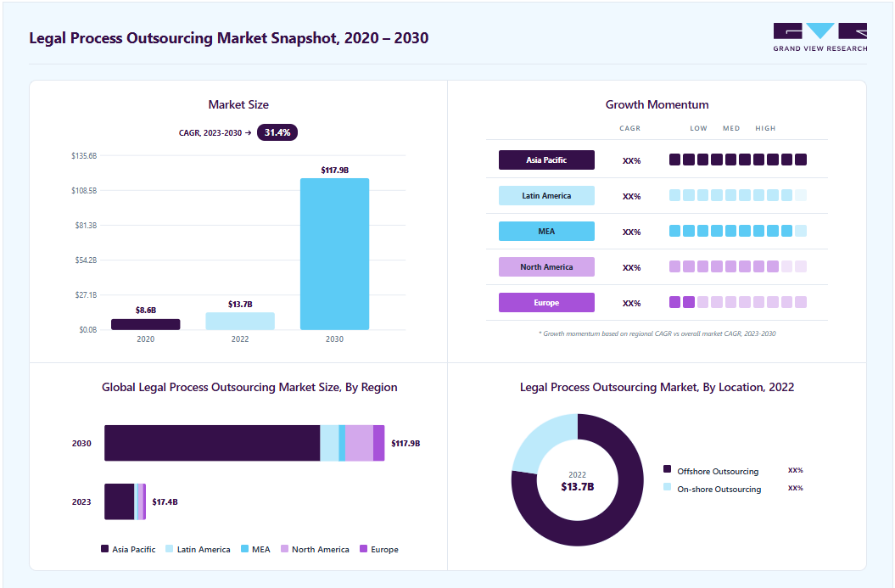Click the XX% value beside On-shore Outsourcing

coord(796,488)
